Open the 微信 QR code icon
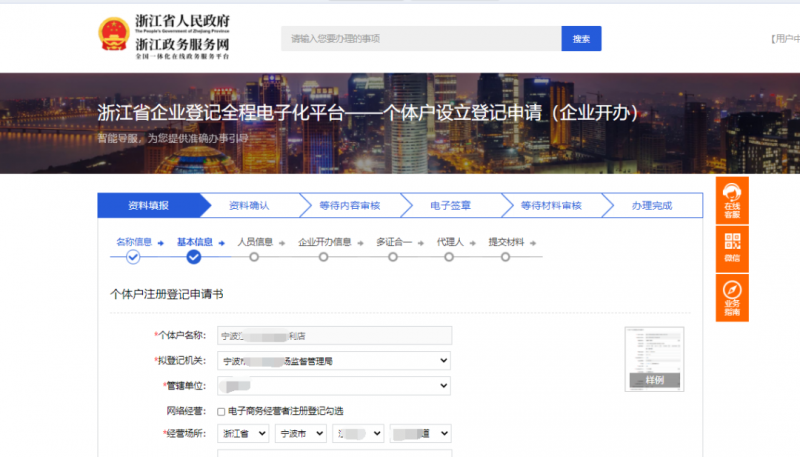Viewport: 800px width, 457px height. pyautogui.click(x=732, y=245)
